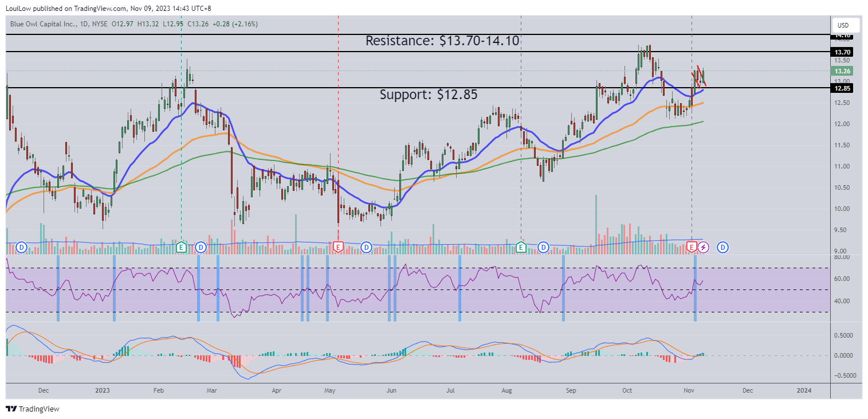
Task: Click the Nov label on the time axis
Action: click(688, 390)
